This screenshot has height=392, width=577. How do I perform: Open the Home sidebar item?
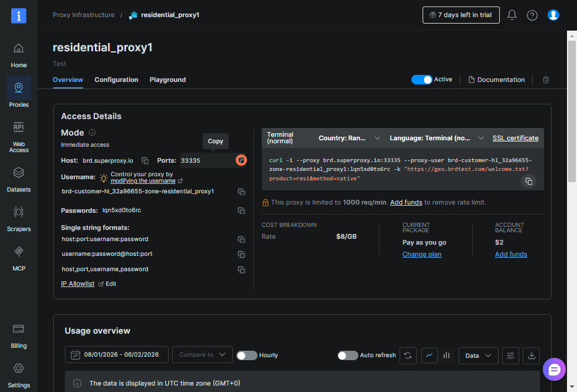click(18, 55)
